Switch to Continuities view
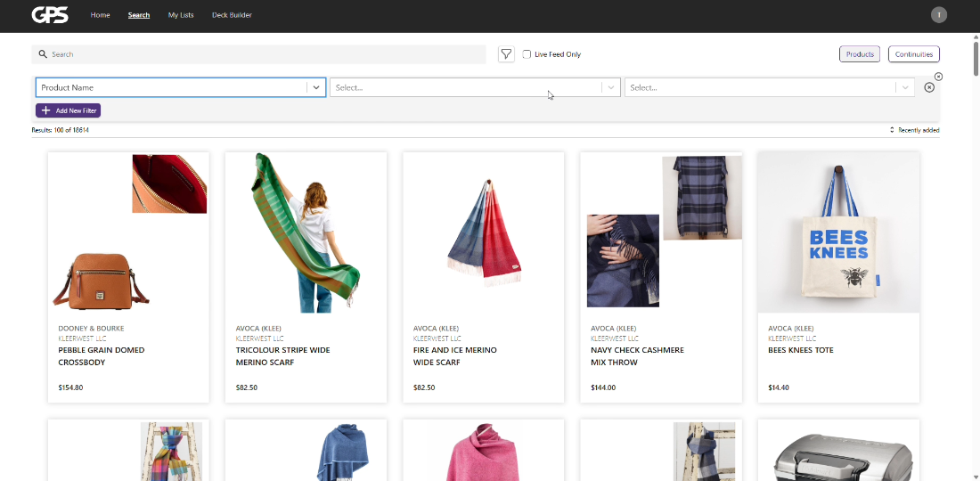The width and height of the screenshot is (980, 481). 914,54
